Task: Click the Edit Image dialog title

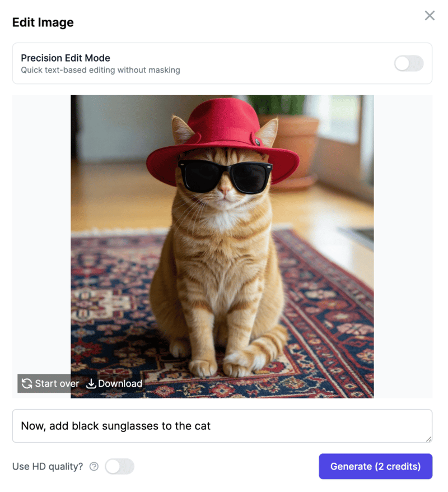Action: tap(43, 22)
